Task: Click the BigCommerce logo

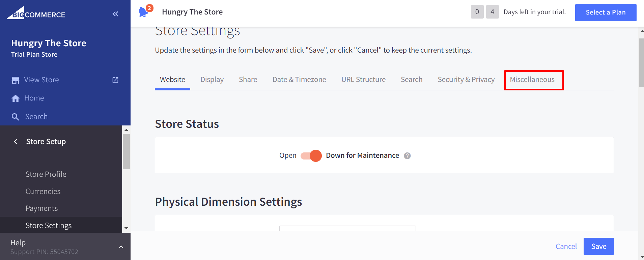Action: click(x=36, y=13)
